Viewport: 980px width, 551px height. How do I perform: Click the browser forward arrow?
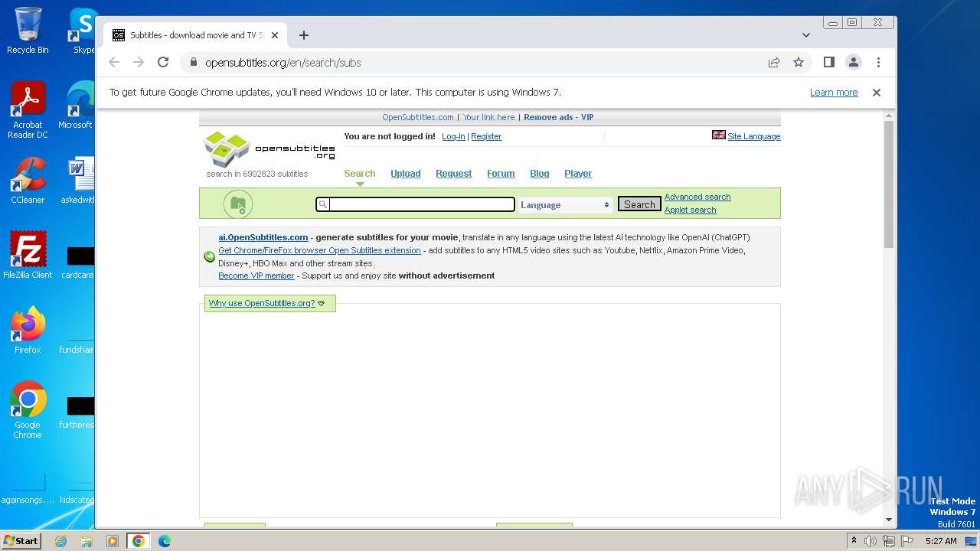139,63
